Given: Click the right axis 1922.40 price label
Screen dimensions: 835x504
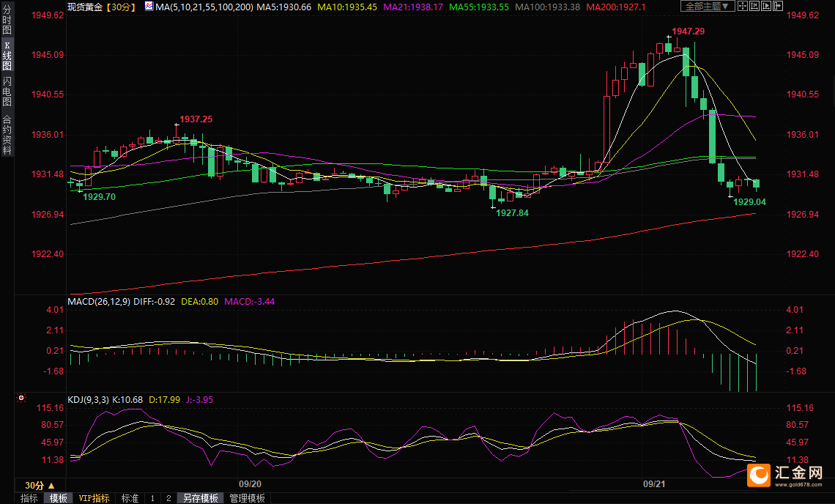Looking at the screenshot, I should pyautogui.click(x=803, y=254).
